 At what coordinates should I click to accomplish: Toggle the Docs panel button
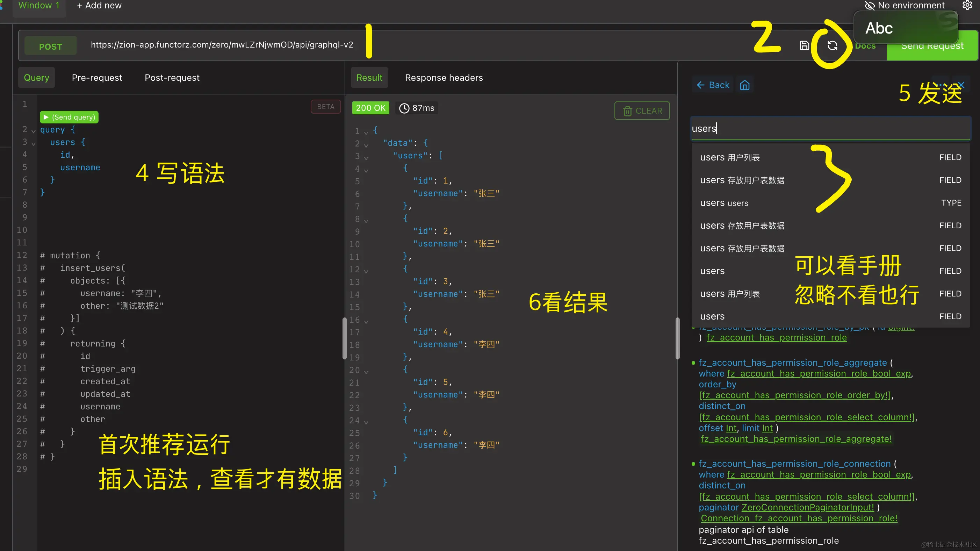[865, 46]
